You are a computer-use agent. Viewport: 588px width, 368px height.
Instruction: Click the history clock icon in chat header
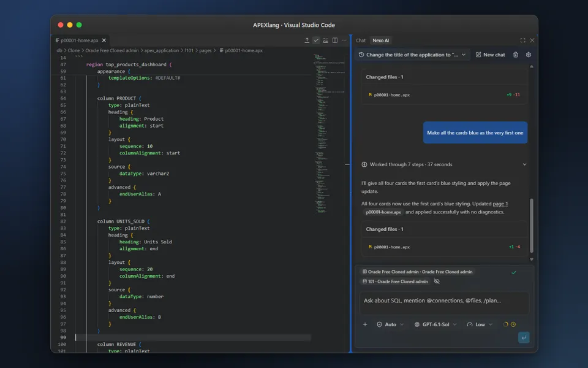(361, 55)
